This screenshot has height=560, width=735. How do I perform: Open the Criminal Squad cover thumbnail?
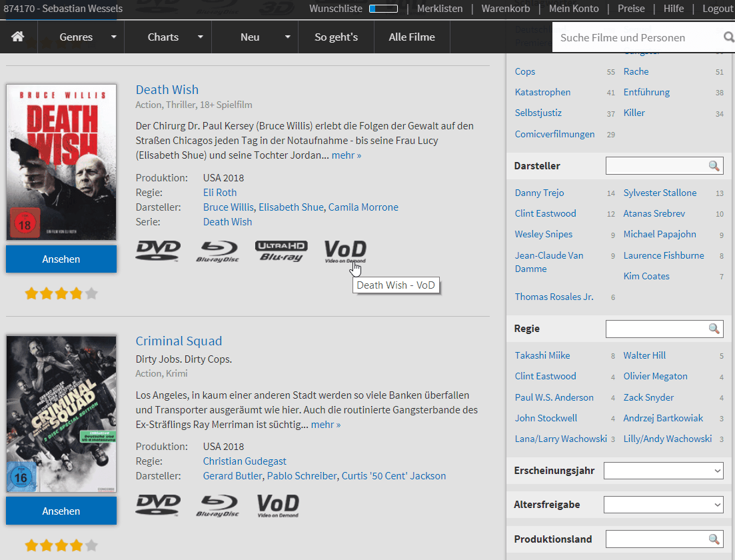tap(61, 414)
